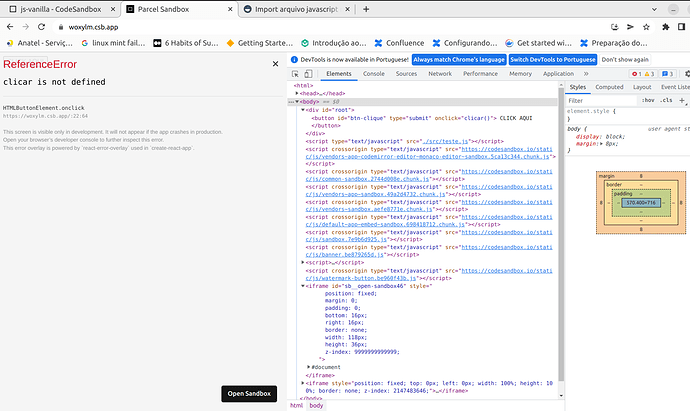690x411 pixels.
Task: Collapse the sb__open-sandbox46 iframe node
Action: pyautogui.click(x=303, y=286)
